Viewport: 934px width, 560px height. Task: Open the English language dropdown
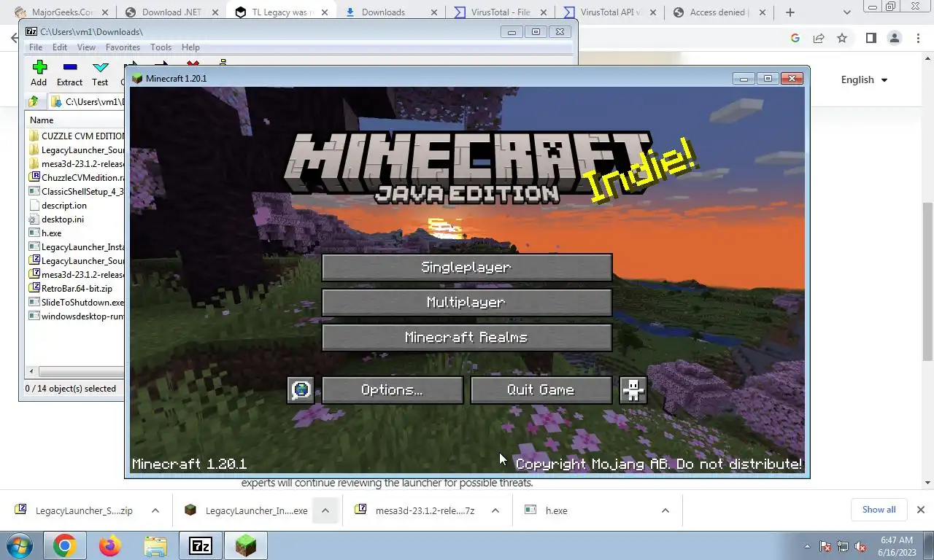[x=864, y=79]
